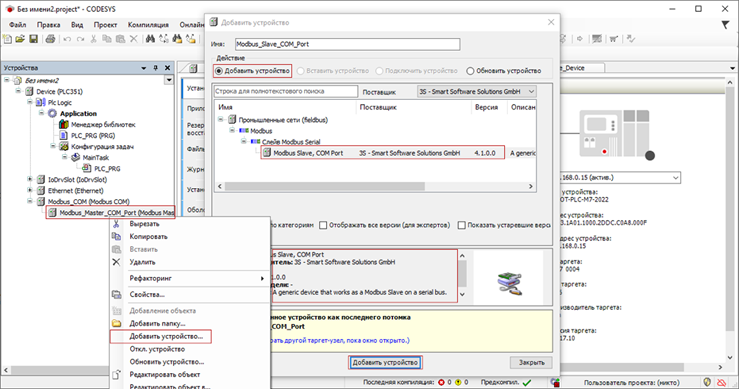Screen dimensions: 739x389
Task: Close the Устройства panel with X
Action: tap(167, 68)
